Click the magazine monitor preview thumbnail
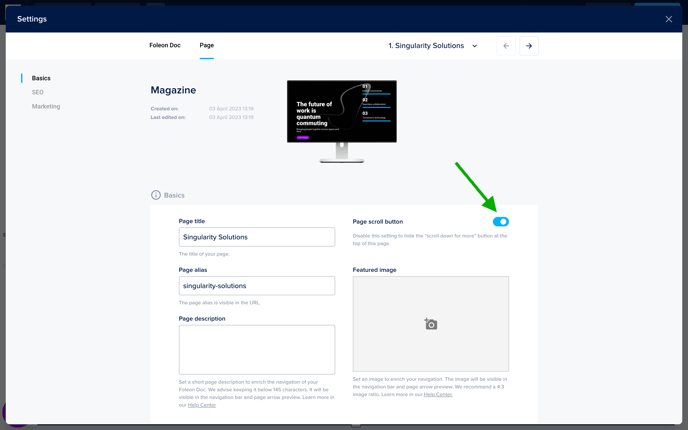Image resolution: width=688 pixels, height=430 pixels. (342, 120)
